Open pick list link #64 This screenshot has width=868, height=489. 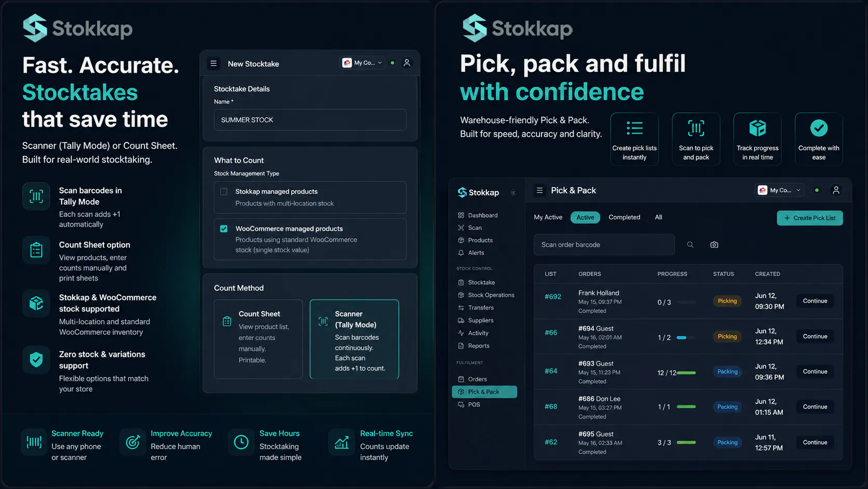551,371
